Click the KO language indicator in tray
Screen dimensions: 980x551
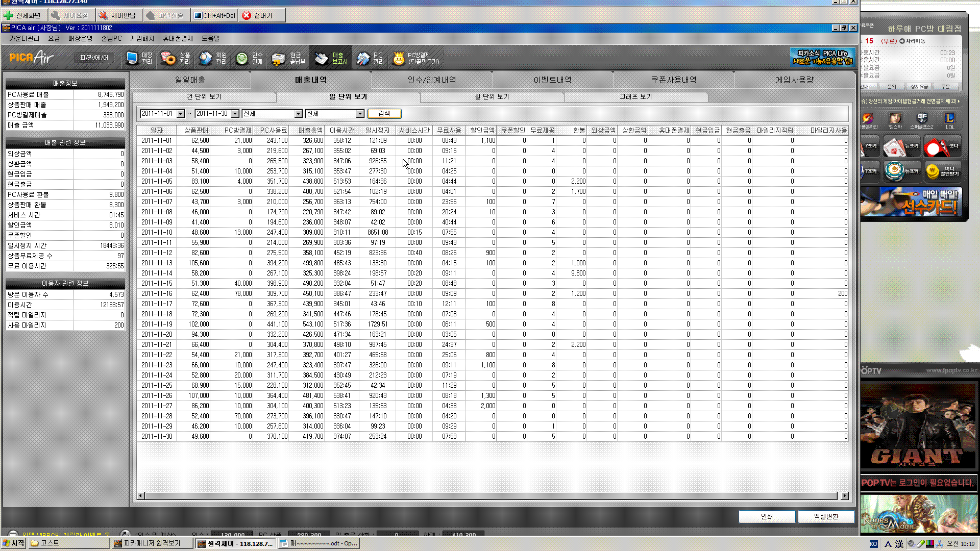click(x=873, y=544)
